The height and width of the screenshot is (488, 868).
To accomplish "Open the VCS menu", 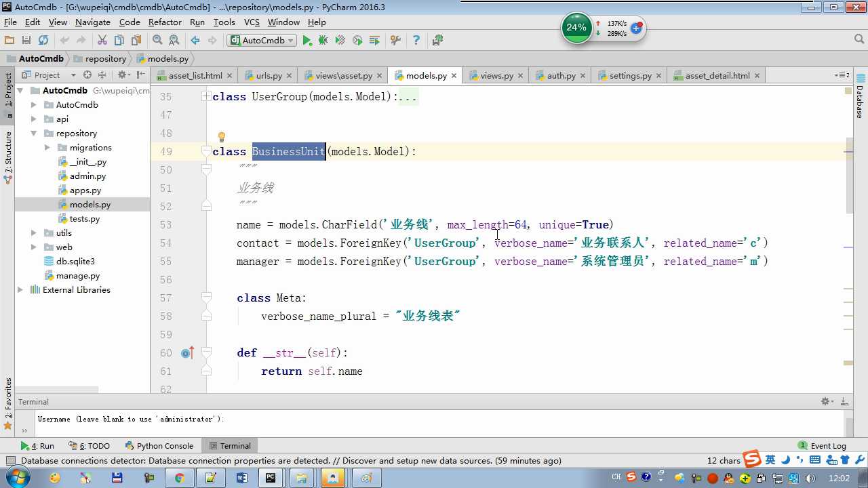I will click(x=252, y=22).
